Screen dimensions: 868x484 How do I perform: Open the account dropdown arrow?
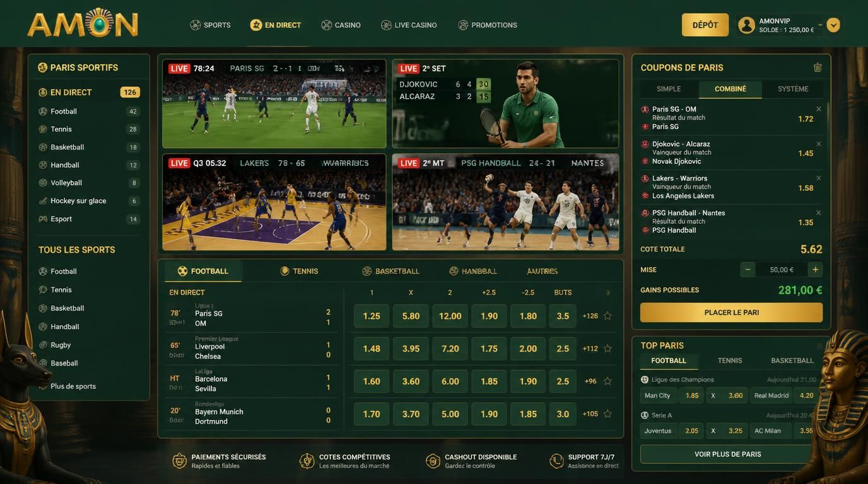coord(833,25)
